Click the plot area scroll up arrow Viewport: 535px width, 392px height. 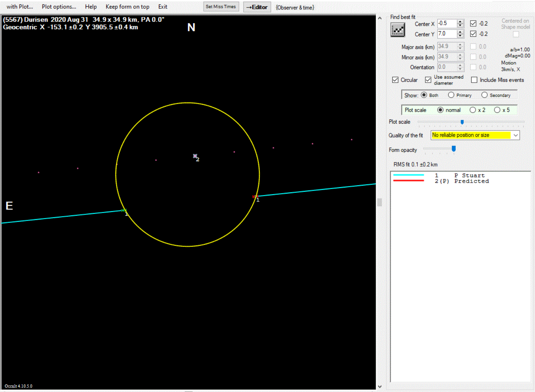click(x=379, y=18)
